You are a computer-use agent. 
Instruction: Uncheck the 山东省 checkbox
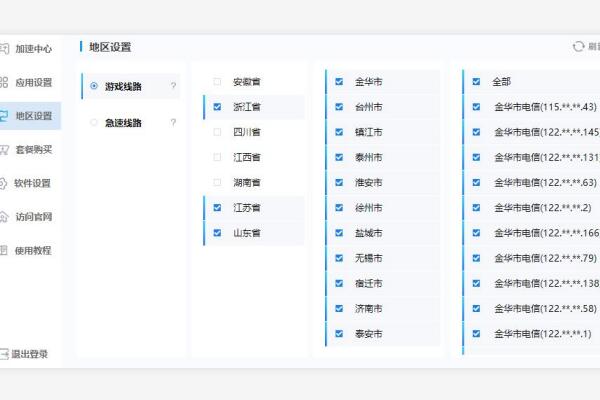tap(217, 233)
